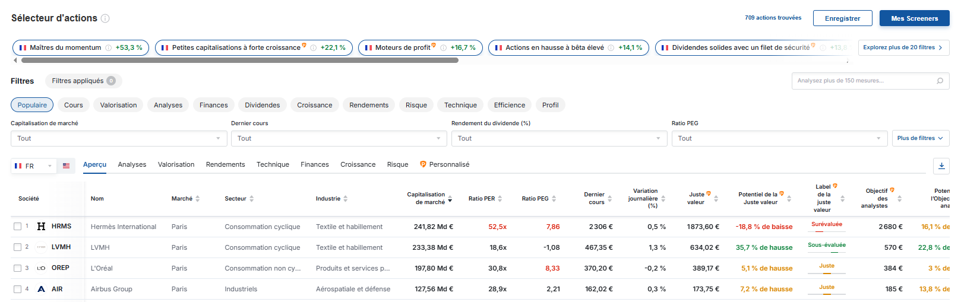
Task: Sort by Dernier cours column arrows
Action: coord(610,199)
